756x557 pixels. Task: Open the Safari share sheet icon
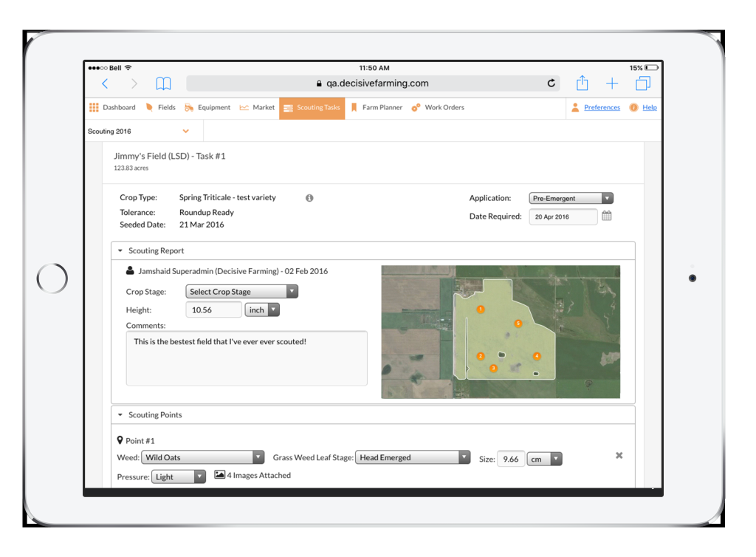click(x=582, y=83)
